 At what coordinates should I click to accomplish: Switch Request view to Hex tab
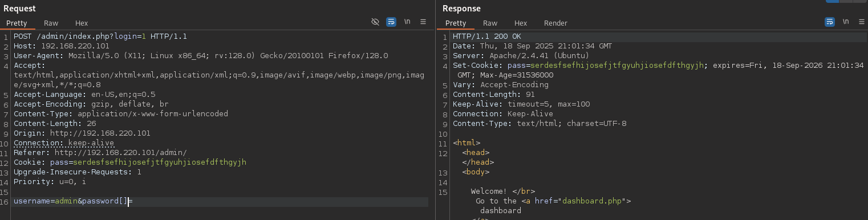[82, 23]
